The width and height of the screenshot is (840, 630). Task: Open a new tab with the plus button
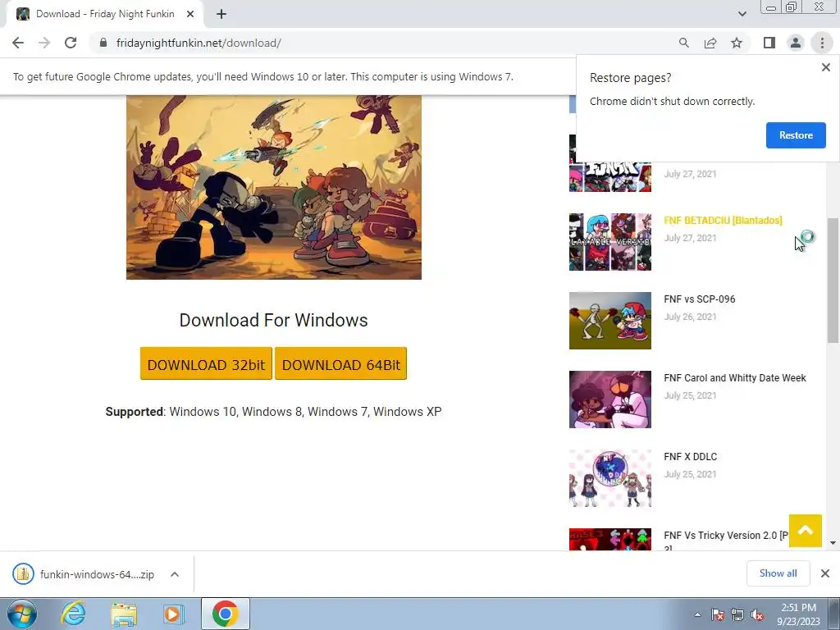(221, 14)
